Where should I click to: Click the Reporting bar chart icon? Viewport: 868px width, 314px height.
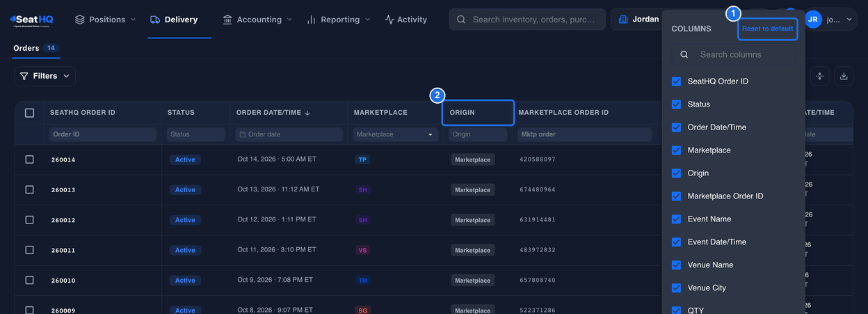tap(312, 19)
